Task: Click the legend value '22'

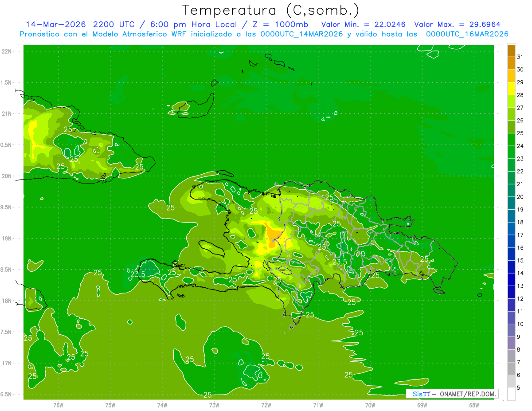Action: click(520, 172)
